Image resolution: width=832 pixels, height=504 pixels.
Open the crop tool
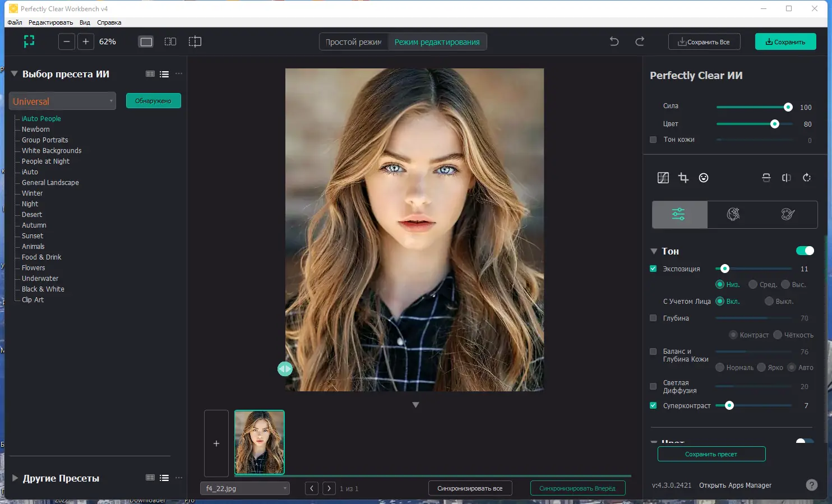pos(683,178)
